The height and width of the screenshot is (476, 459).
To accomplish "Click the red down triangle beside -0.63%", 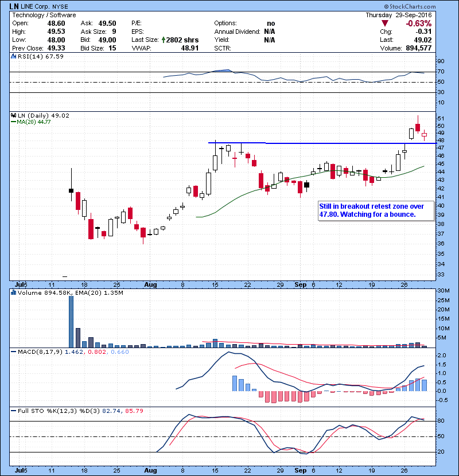I will [x=385, y=24].
